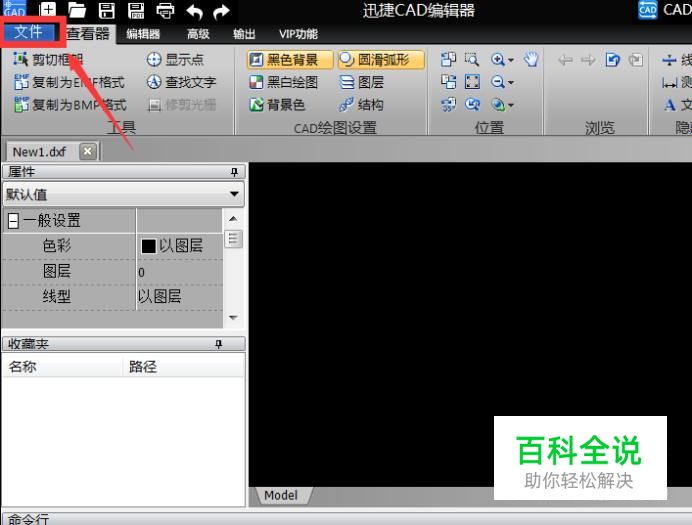This screenshot has height=525, width=692.
Task: Click the 查找文字 tool
Action: pos(181,82)
